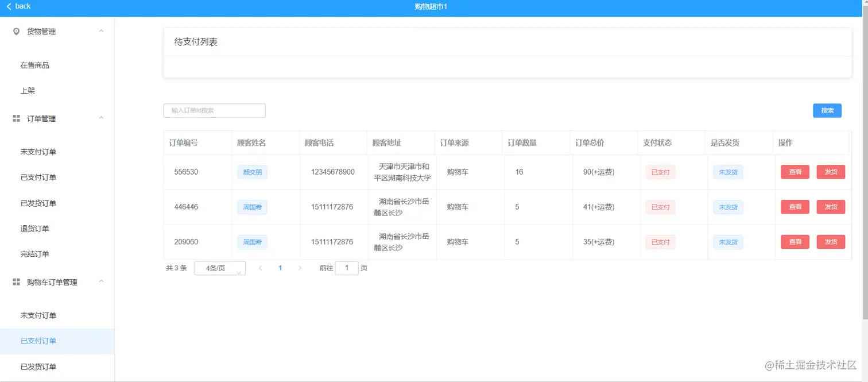Open 在售商品 menu item
Viewport: 868px width, 382px height.
[57, 65]
